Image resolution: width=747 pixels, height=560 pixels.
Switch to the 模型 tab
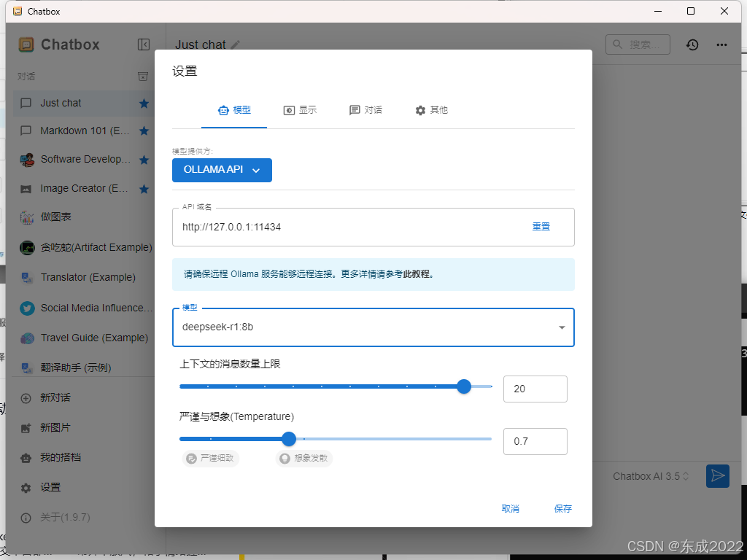tap(234, 110)
